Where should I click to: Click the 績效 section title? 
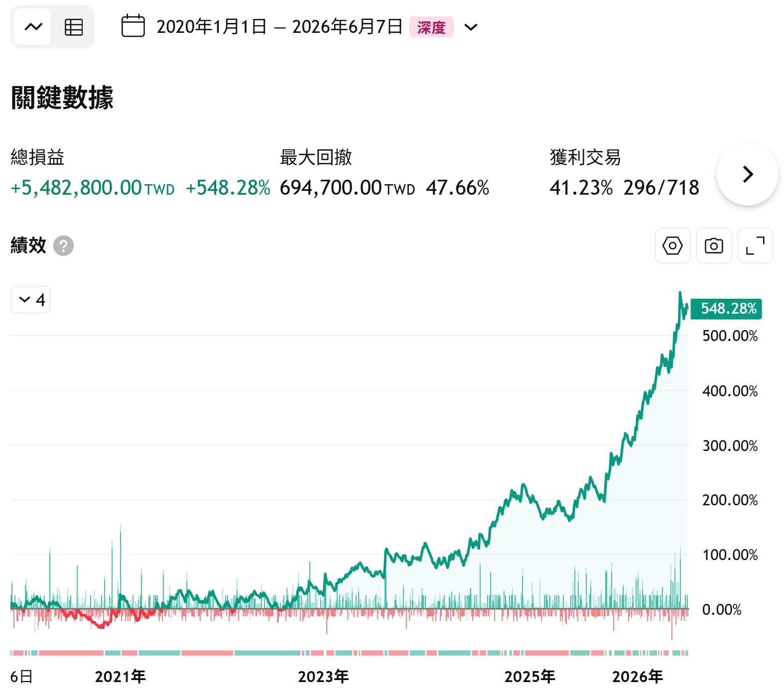(x=28, y=245)
